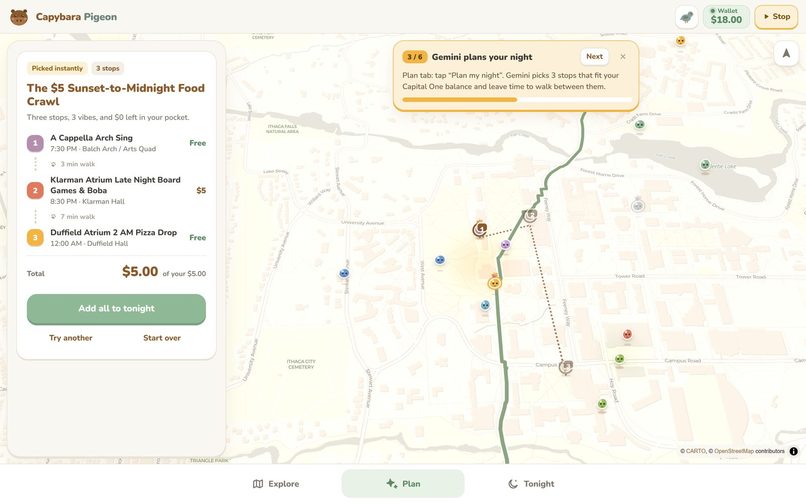Click the tour progress bar
The width and height of the screenshot is (806, 504).
(517, 100)
